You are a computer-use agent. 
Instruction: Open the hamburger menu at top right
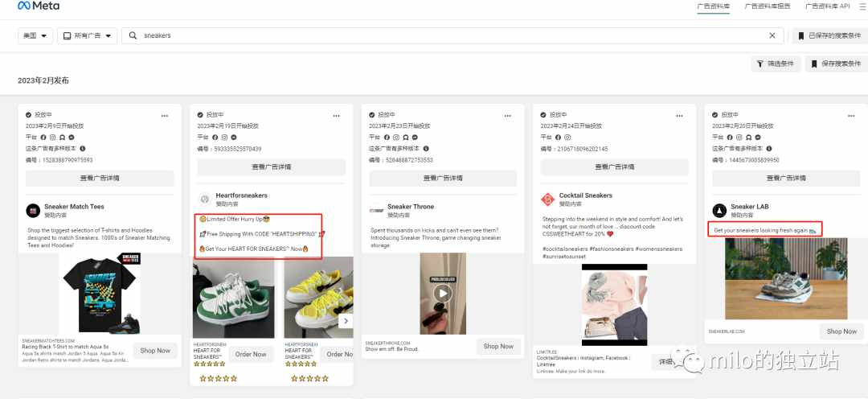[862, 6]
